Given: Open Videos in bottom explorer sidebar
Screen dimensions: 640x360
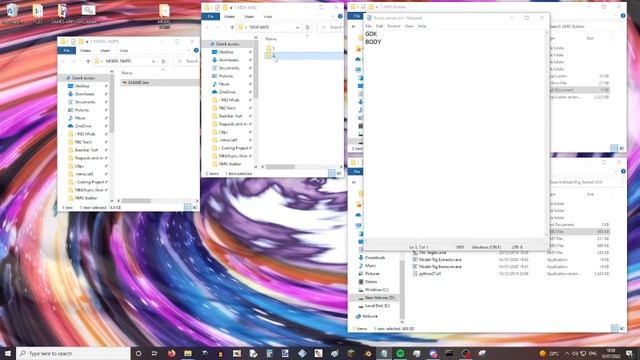Looking at the screenshot, I should [x=371, y=282].
